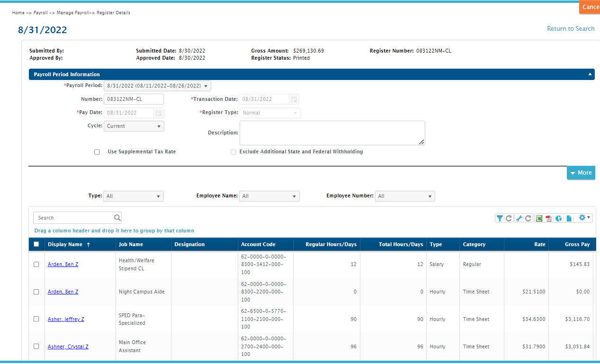Export grid to Excel
Viewport: 600px width, 364px height.
pos(539,218)
